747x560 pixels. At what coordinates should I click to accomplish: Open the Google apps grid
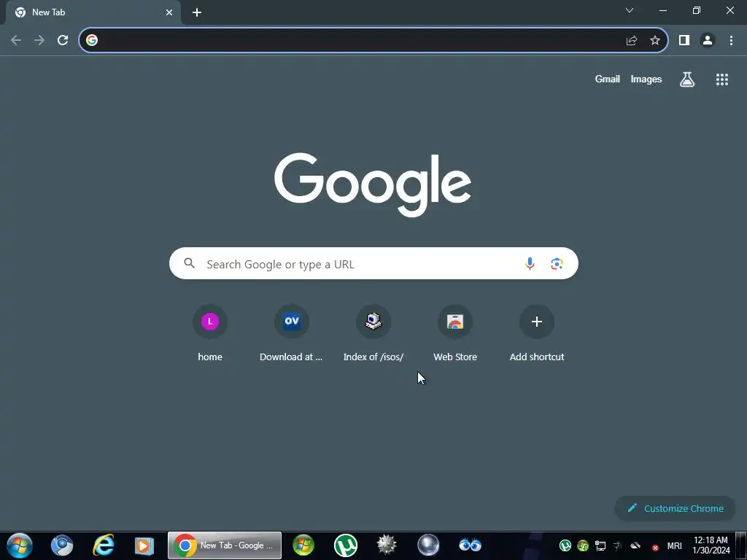pos(721,79)
